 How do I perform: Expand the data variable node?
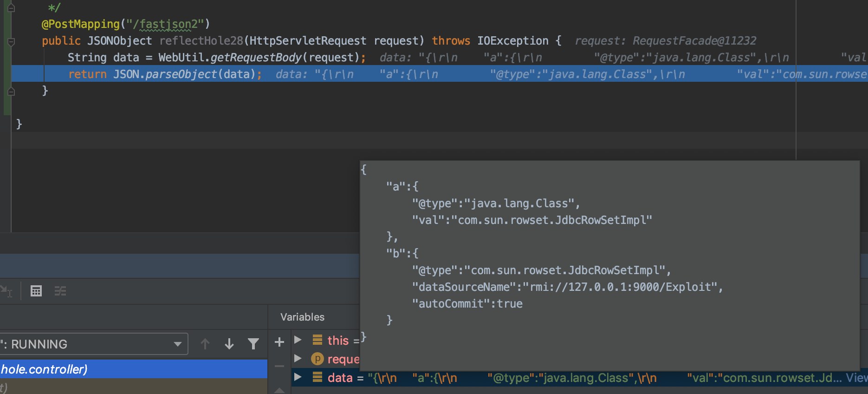[x=298, y=377]
